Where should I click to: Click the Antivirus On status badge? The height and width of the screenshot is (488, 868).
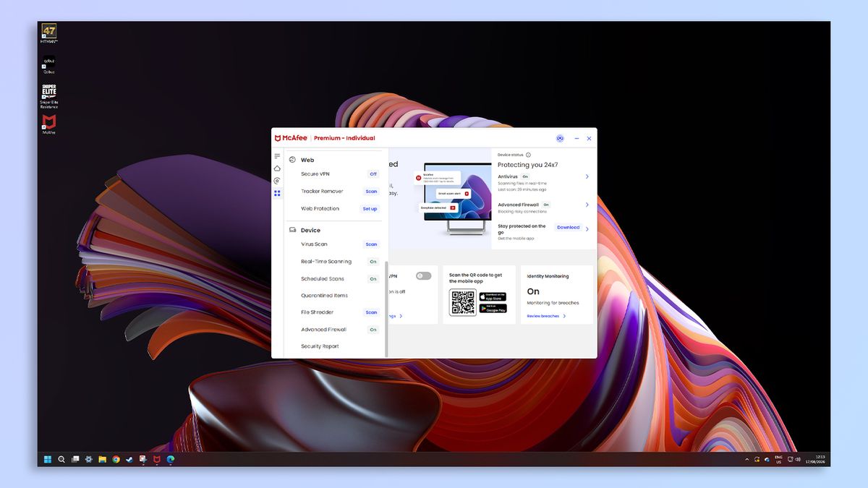(525, 176)
